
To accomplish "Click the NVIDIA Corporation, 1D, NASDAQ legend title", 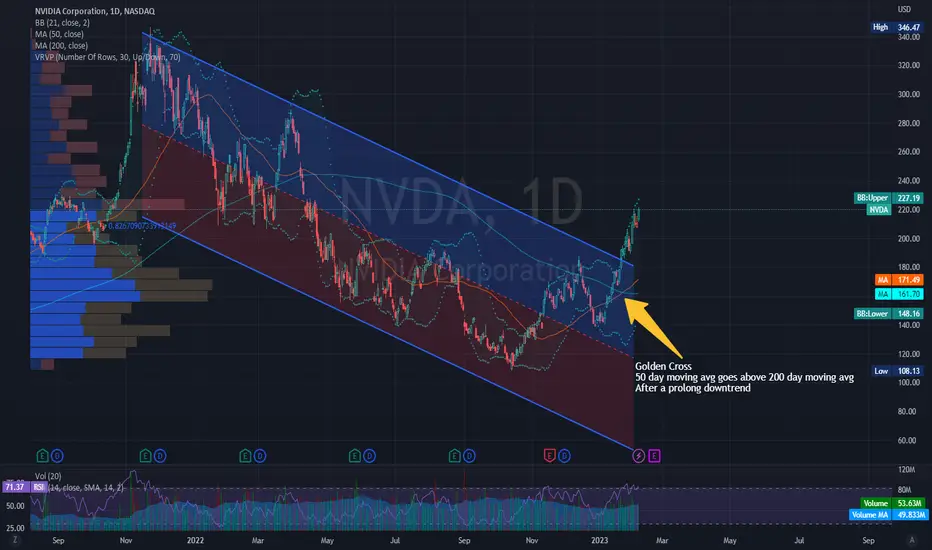I will [95, 11].
